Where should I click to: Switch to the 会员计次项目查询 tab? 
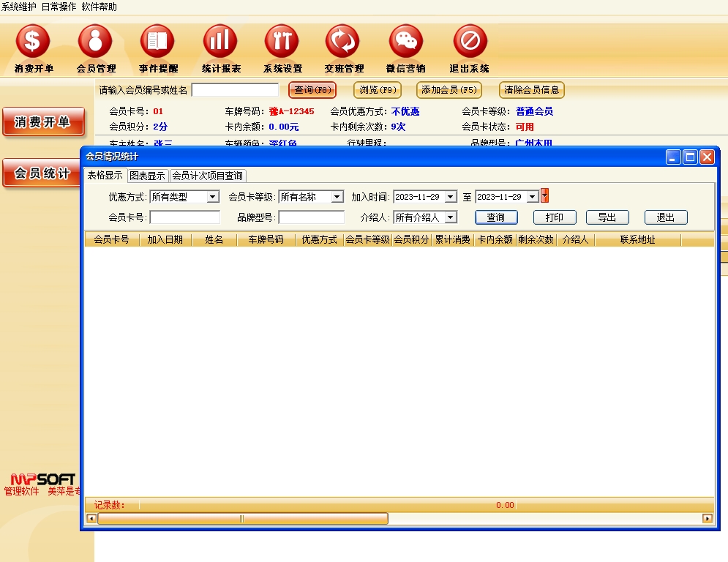click(x=208, y=176)
